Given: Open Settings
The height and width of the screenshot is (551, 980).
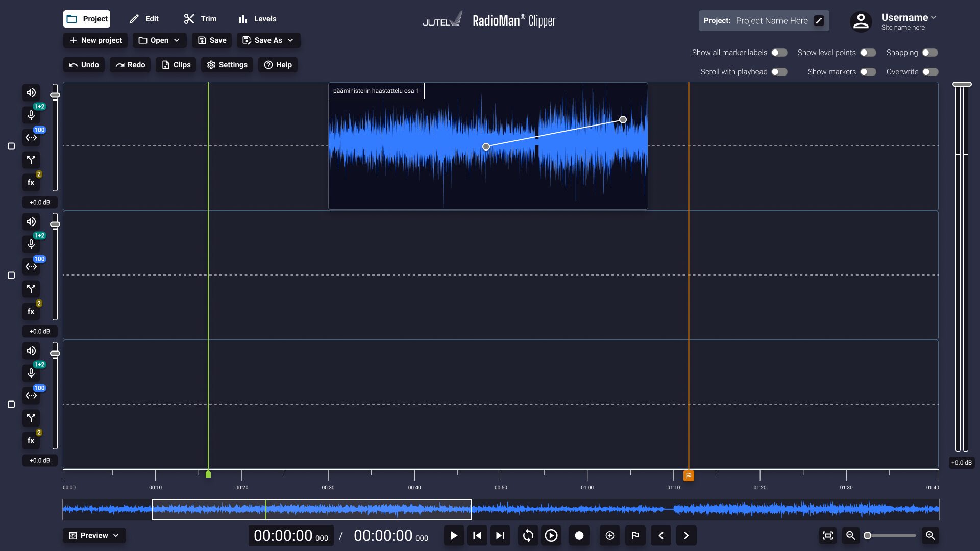Looking at the screenshot, I should tap(227, 65).
